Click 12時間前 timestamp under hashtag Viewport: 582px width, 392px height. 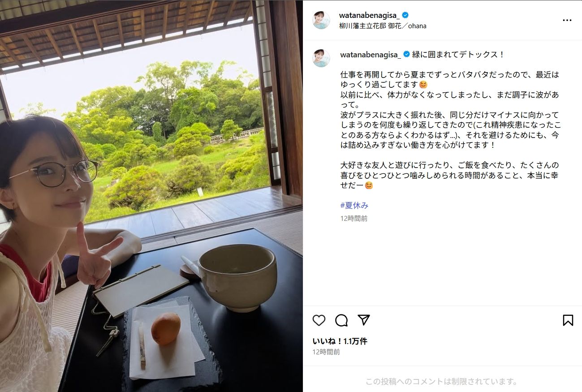click(354, 219)
